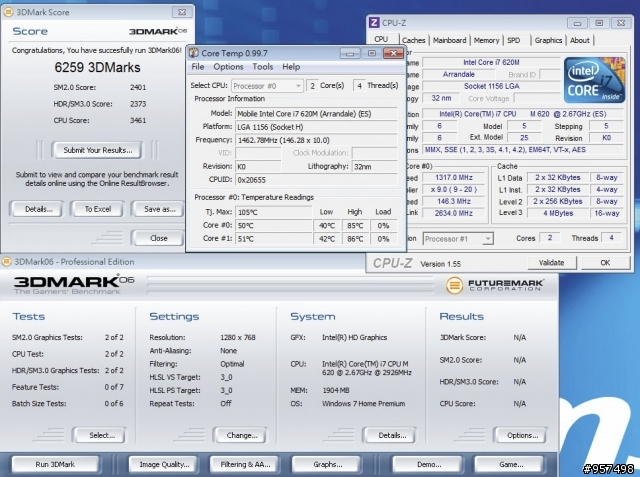This screenshot has height=477, width=640.
Task: Click the Tj. Max 105°C field
Action: point(273,212)
